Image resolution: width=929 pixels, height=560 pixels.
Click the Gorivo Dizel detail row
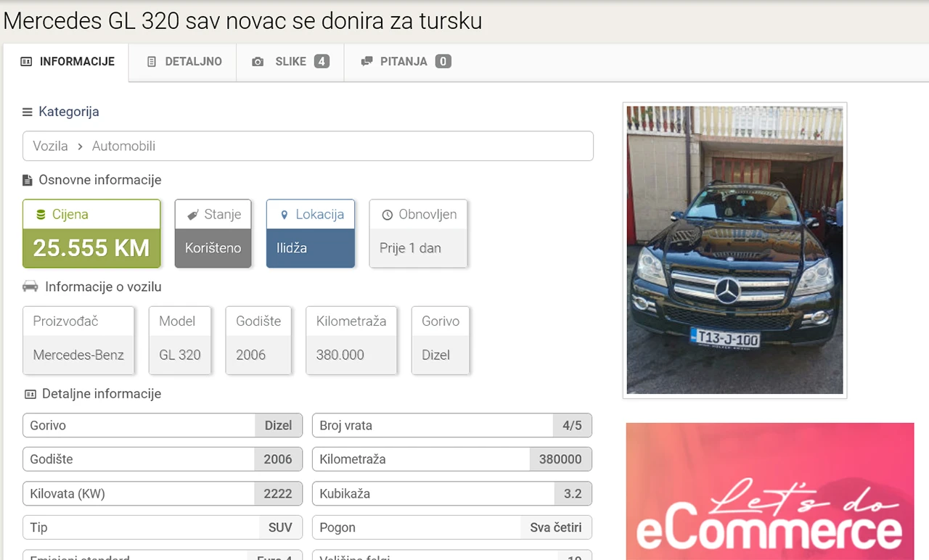coord(163,425)
